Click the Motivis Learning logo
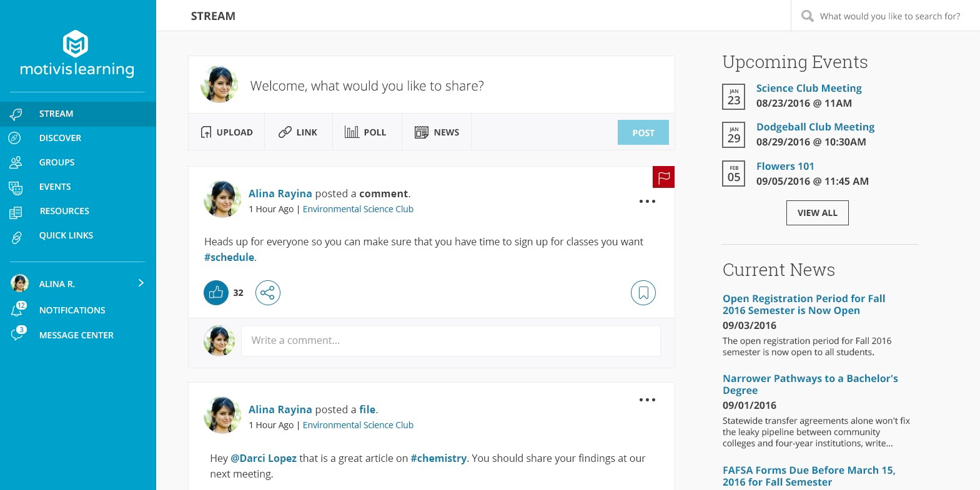The height and width of the screenshot is (490, 980). 77,54
